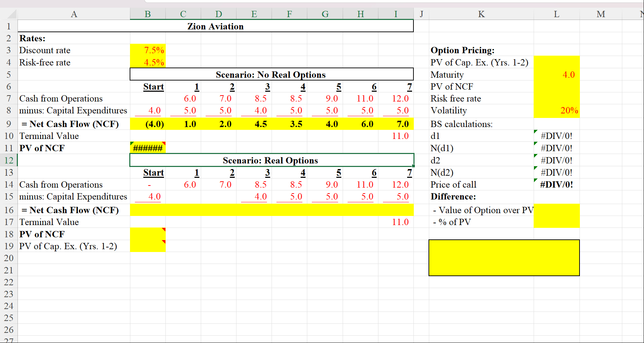This screenshot has height=343, width=644.
Task: Select row 9 header
Action: (9, 124)
